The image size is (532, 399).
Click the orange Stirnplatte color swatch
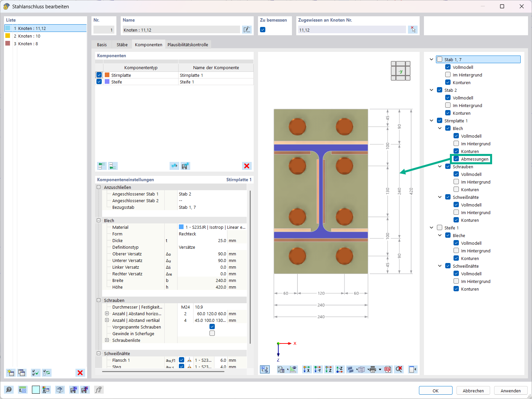107,75
